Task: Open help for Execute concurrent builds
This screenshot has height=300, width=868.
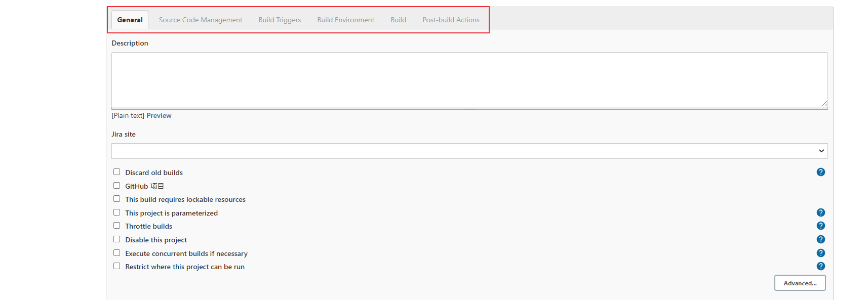Action: click(x=821, y=253)
